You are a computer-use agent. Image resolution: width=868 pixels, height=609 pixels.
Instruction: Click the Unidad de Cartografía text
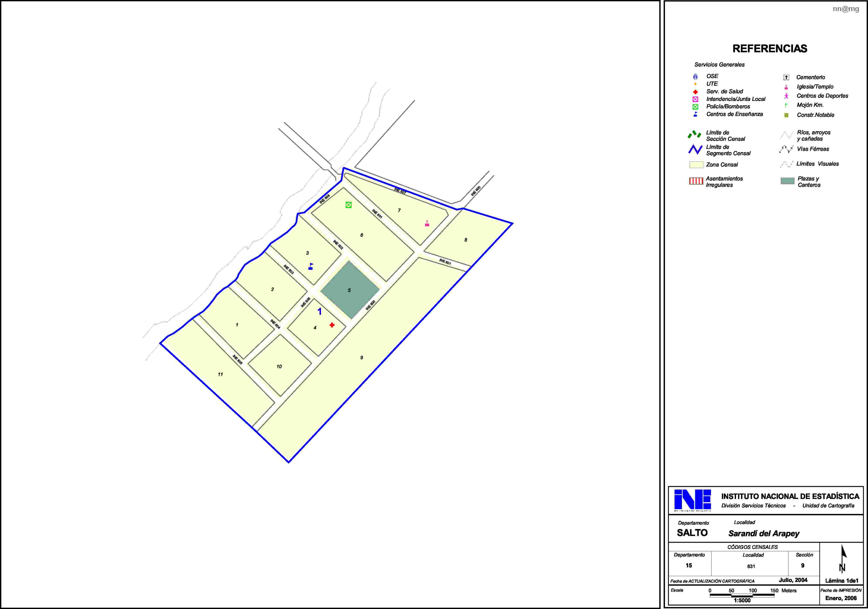point(828,506)
